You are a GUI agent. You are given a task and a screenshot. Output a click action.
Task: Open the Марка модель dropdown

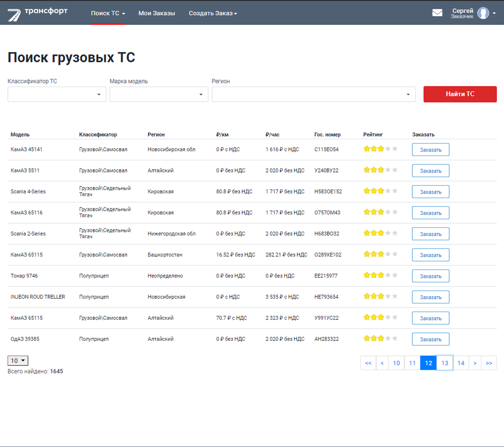(x=159, y=94)
